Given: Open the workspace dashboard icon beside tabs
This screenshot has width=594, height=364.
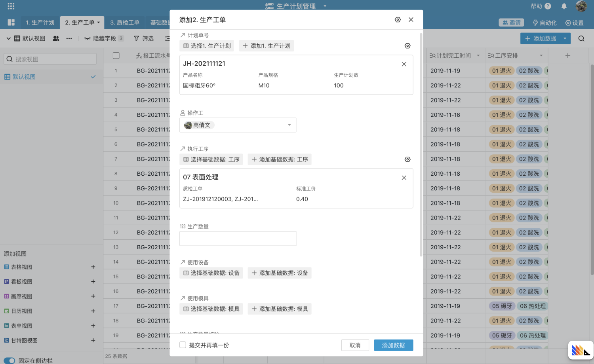Looking at the screenshot, I should tap(11, 23).
